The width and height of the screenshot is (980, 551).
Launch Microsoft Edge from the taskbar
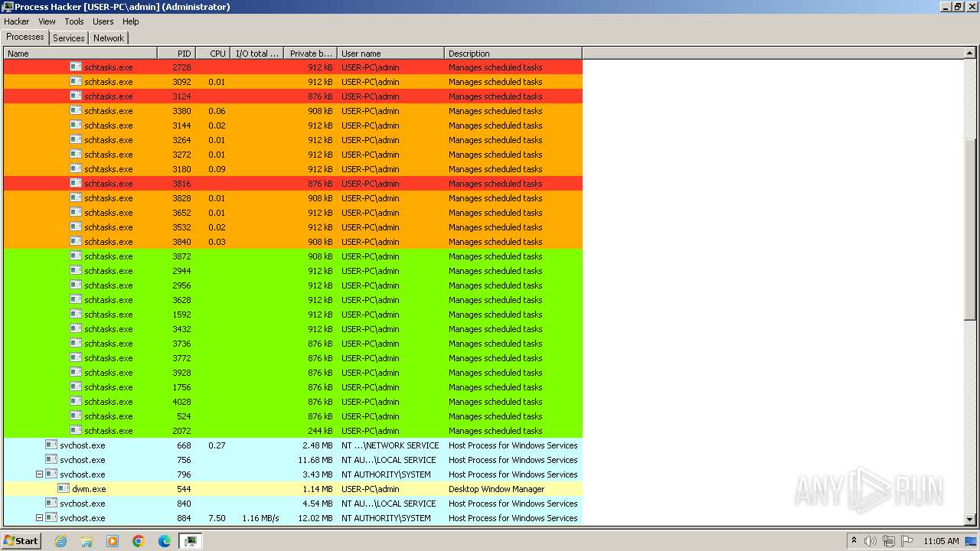pos(165,541)
